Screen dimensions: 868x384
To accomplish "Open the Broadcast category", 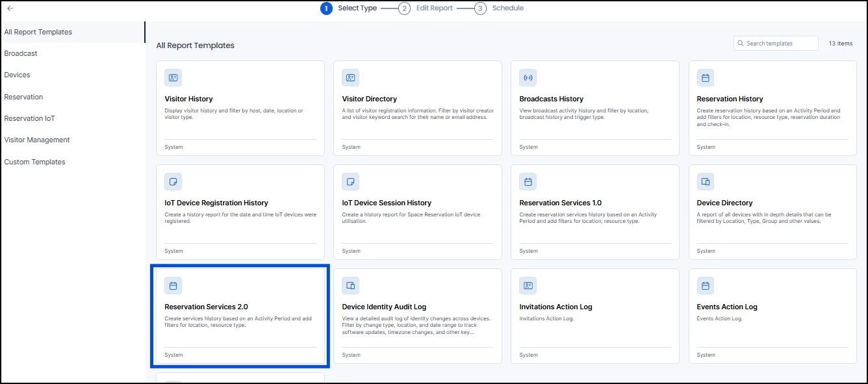I will (21, 53).
